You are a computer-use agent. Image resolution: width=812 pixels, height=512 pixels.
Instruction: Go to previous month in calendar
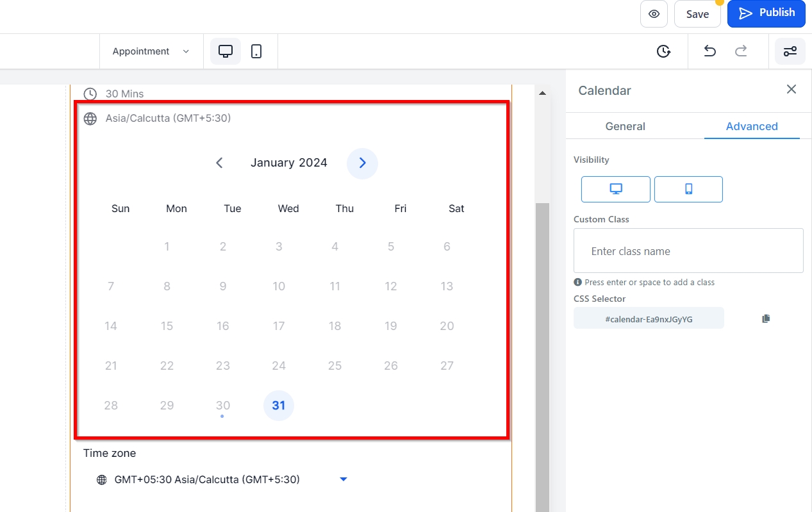coord(219,163)
